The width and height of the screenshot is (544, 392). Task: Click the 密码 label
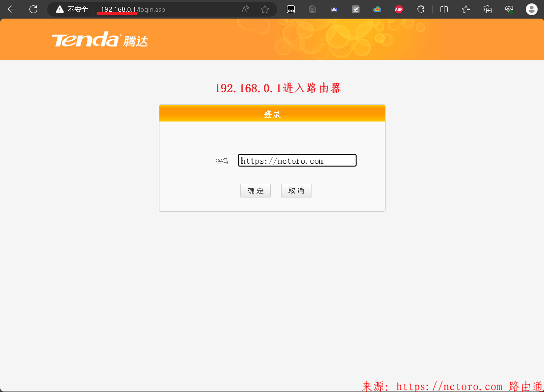(222, 161)
